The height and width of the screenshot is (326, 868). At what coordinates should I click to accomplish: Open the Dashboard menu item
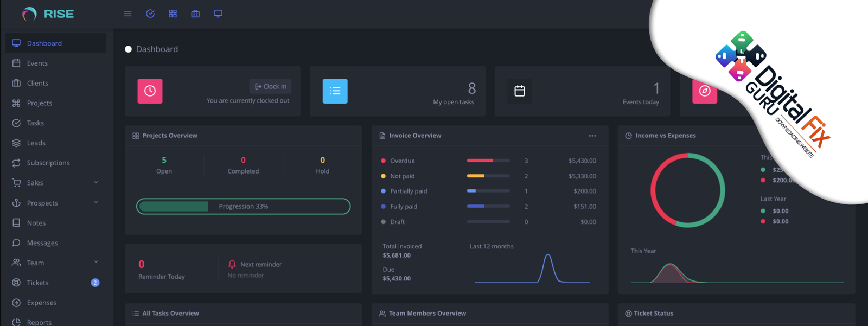(x=56, y=43)
